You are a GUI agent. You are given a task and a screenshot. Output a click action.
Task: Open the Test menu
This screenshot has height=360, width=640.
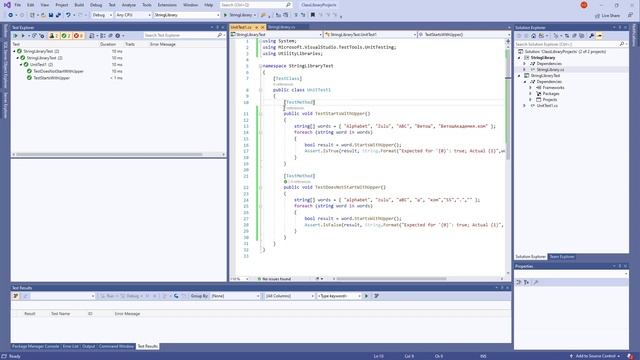pyautogui.click(x=112, y=5)
